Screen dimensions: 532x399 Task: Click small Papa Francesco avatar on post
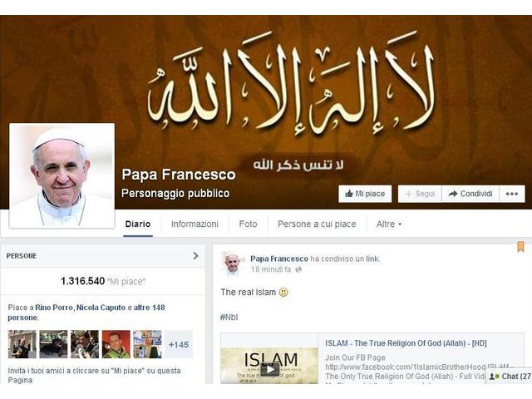point(233,264)
